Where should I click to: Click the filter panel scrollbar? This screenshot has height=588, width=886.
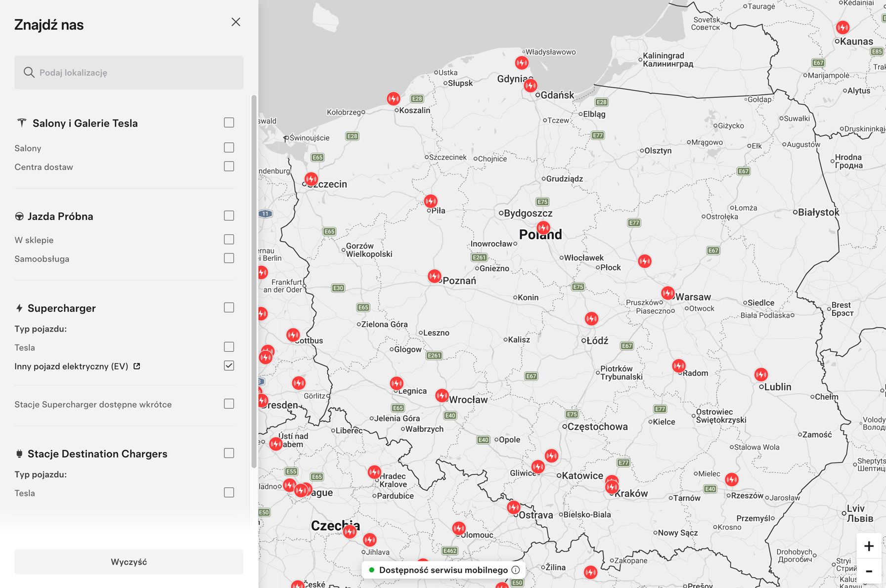254,281
